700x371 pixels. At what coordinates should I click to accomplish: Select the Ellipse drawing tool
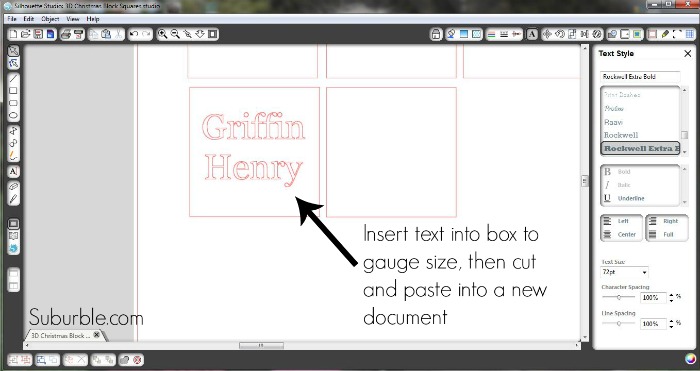tap(13, 116)
